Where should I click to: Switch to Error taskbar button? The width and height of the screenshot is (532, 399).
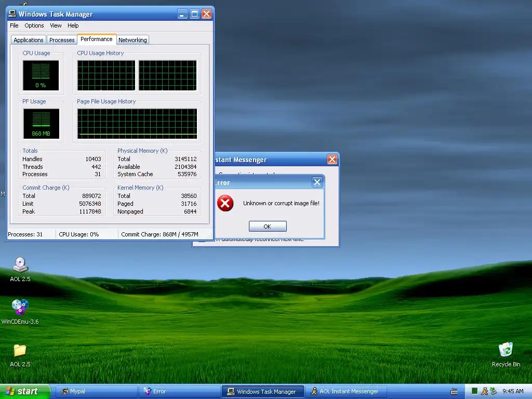[179, 392]
